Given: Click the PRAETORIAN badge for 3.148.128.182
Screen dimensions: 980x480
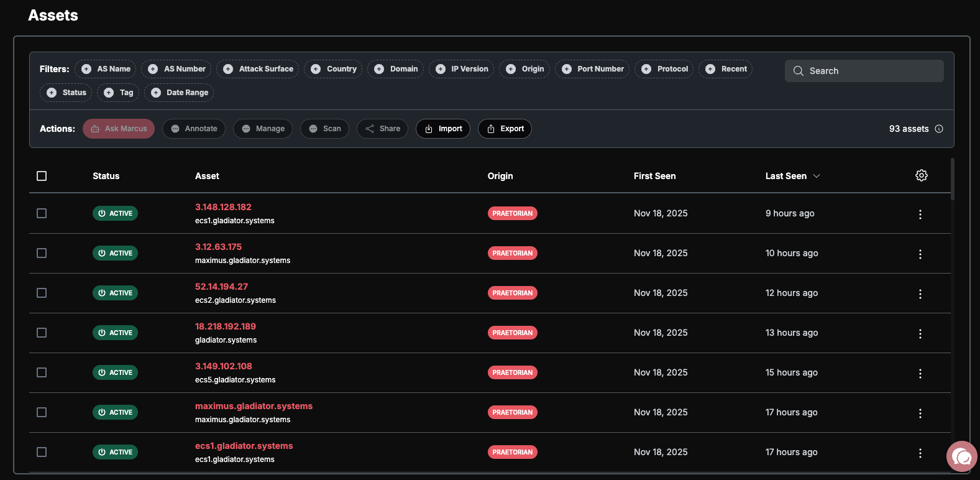Looking at the screenshot, I should [x=513, y=213].
